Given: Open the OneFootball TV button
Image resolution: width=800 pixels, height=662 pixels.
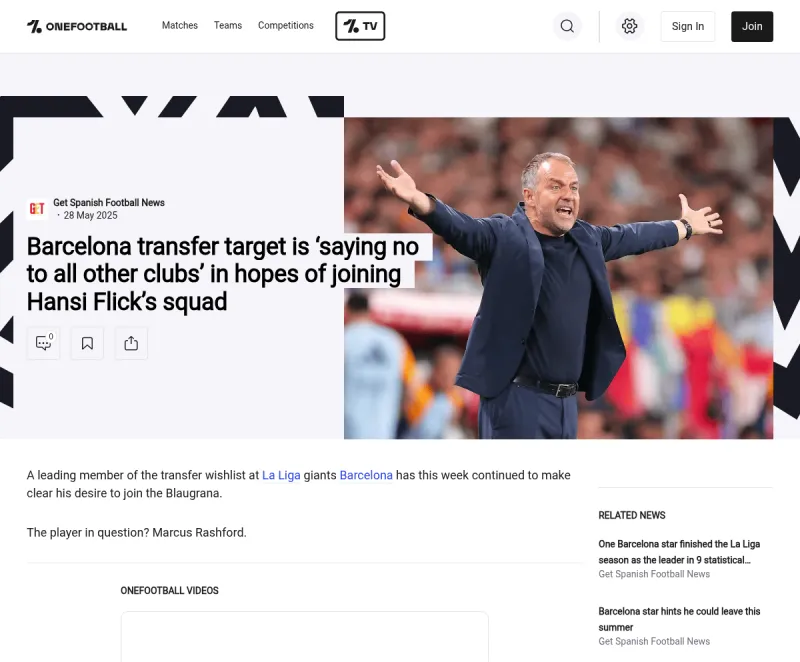Looking at the screenshot, I should coord(360,26).
